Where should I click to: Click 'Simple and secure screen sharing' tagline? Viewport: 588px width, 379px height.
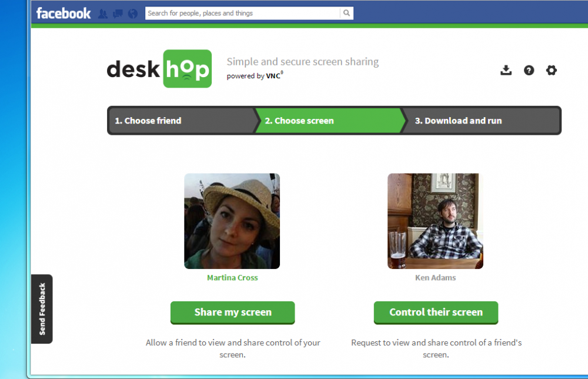(x=303, y=62)
